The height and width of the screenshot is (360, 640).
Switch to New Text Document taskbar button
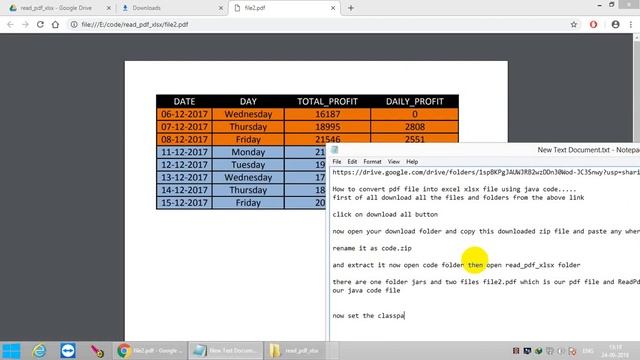[226, 351]
